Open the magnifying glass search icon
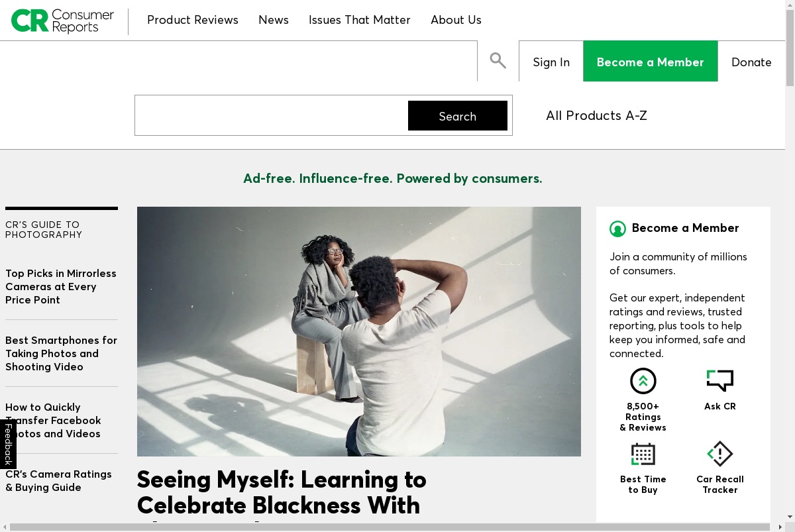The width and height of the screenshot is (795, 532). click(498, 61)
